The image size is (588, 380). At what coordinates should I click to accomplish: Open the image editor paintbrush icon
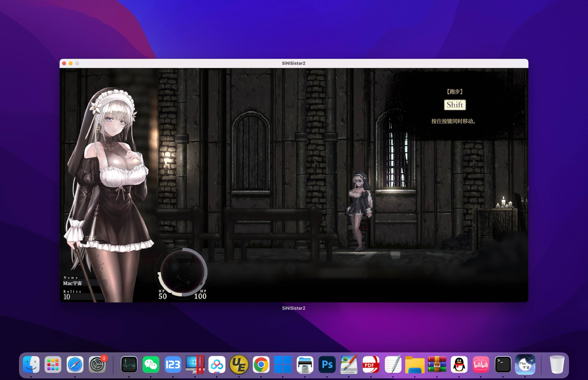click(349, 364)
